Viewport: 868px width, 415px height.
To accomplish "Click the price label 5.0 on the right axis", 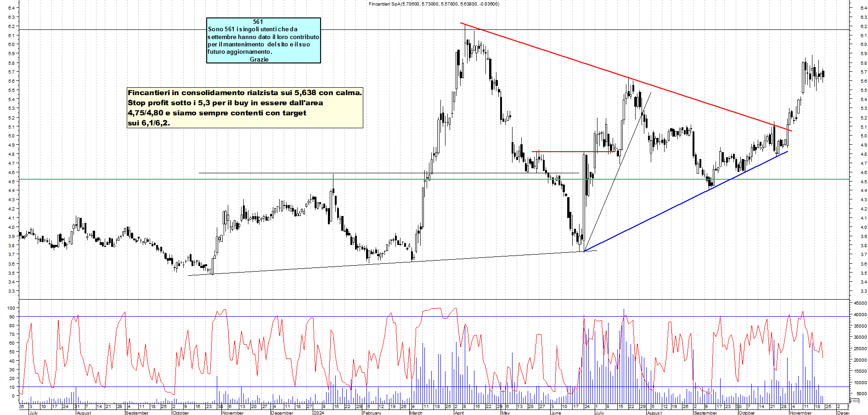I will 863,136.
